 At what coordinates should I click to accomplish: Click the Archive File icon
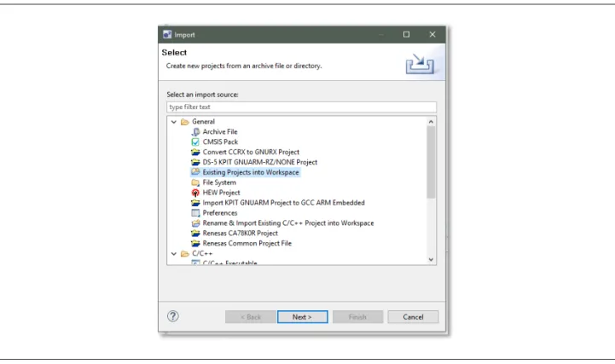pyautogui.click(x=195, y=131)
